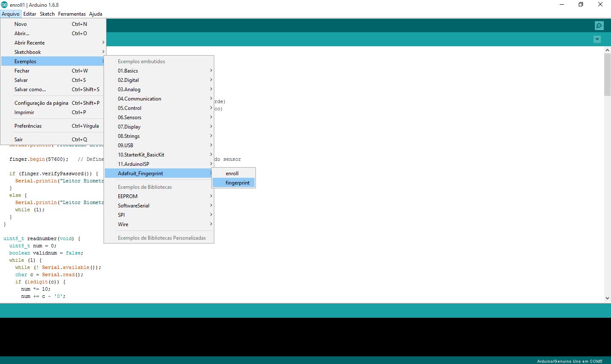Click the vertical scrollbar thumb
The height and width of the screenshot is (364, 611).
tap(607, 75)
